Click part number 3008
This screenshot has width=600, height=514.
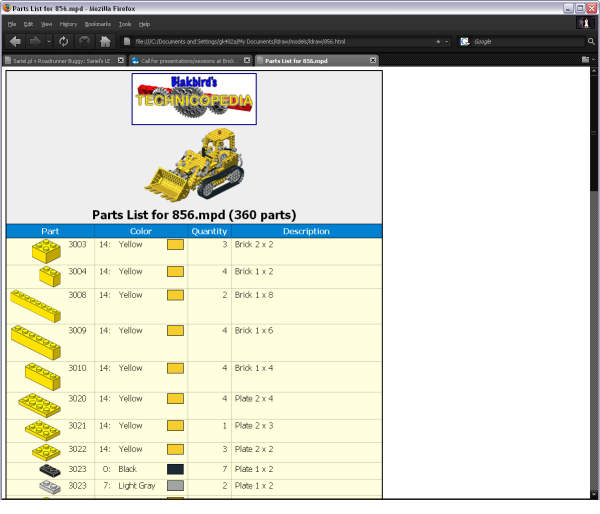(77, 295)
